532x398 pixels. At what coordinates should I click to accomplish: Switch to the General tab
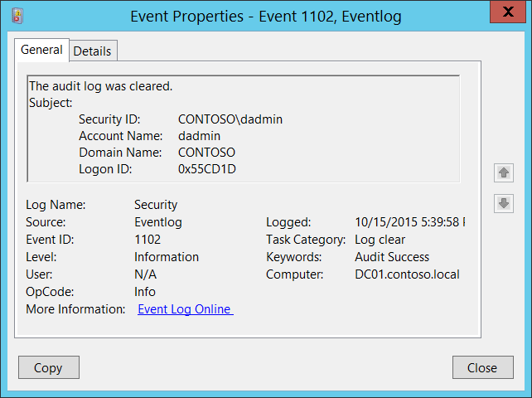click(x=41, y=50)
